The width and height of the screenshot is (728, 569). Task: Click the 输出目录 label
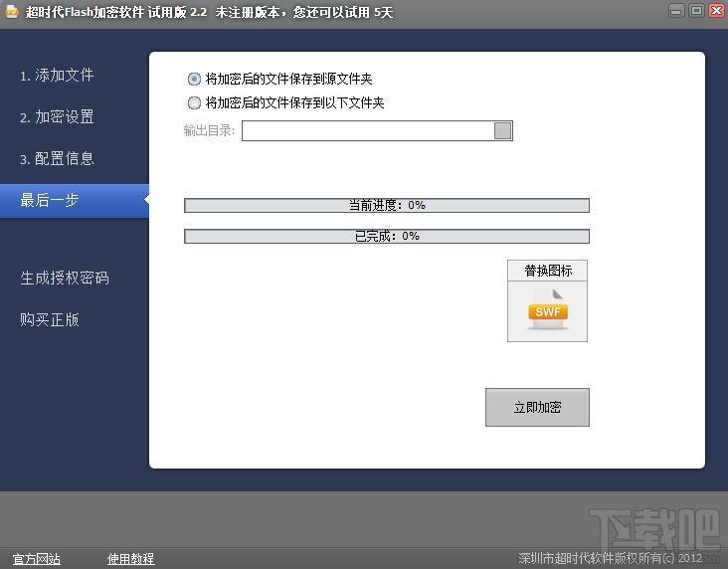[x=210, y=130]
